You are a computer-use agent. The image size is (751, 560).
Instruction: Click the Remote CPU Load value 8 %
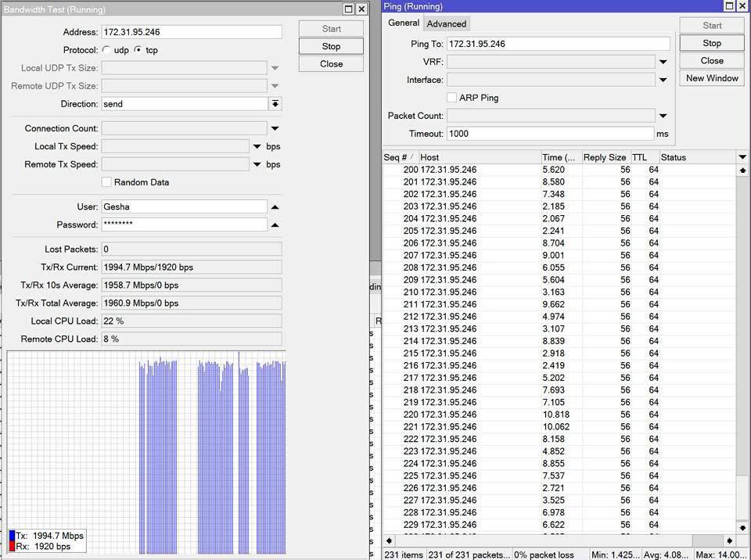pos(192,339)
